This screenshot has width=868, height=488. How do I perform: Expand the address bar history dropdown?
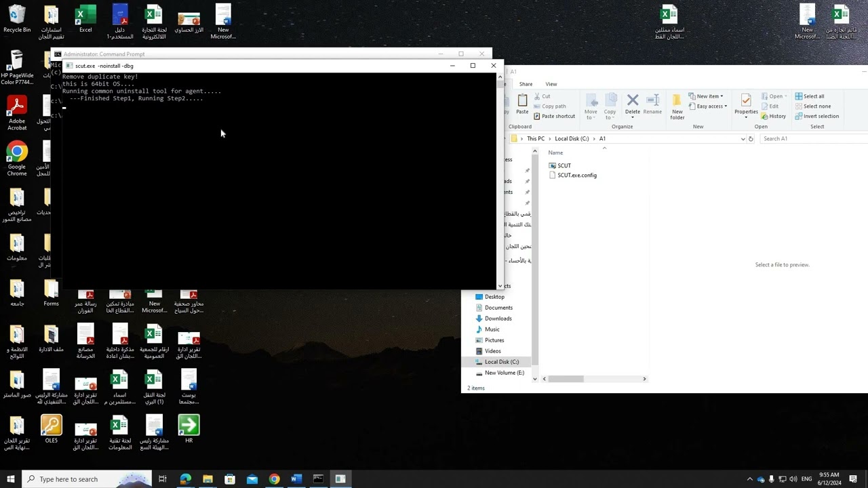tap(743, 138)
